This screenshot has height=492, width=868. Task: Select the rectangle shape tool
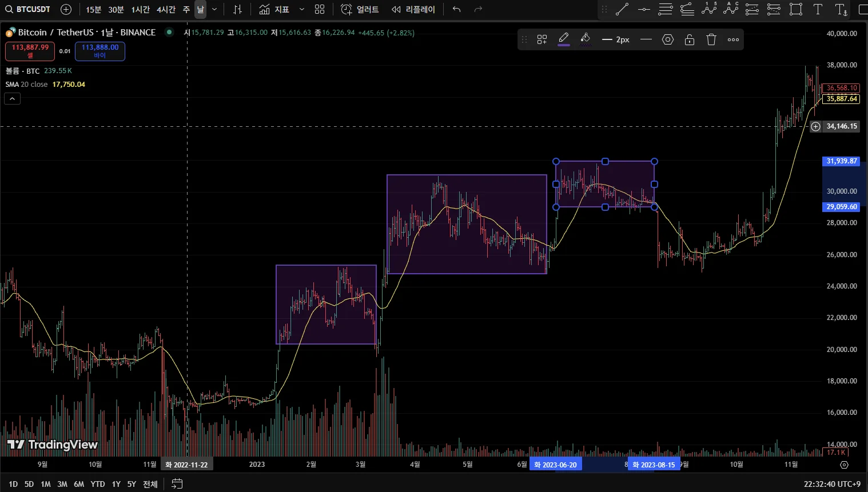(796, 9)
